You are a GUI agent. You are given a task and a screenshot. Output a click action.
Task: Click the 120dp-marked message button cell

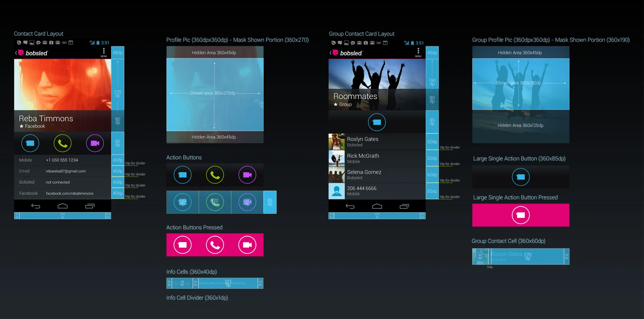[182, 202]
